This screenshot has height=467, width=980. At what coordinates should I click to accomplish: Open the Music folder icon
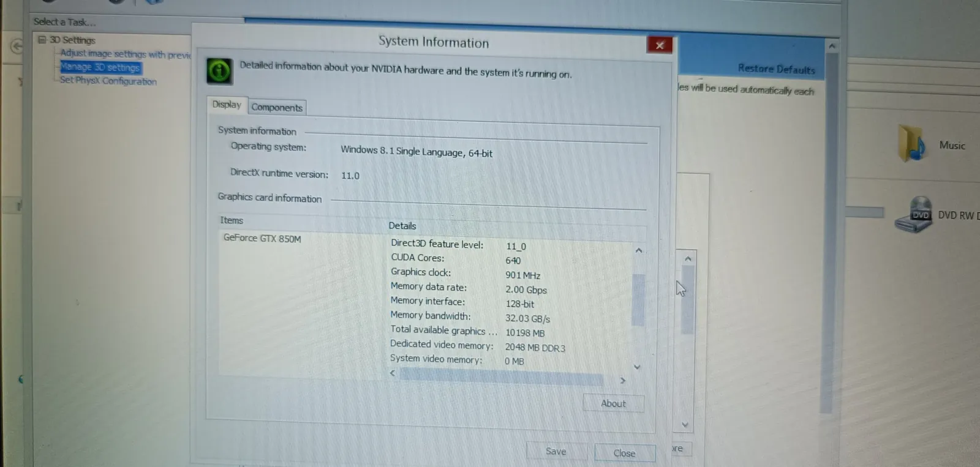pos(912,143)
